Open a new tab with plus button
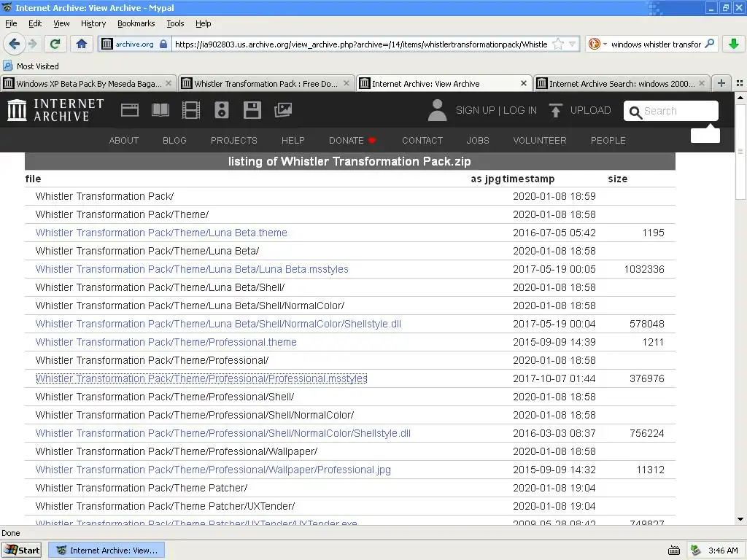Image resolution: width=747 pixels, height=560 pixels. pyautogui.click(x=721, y=83)
